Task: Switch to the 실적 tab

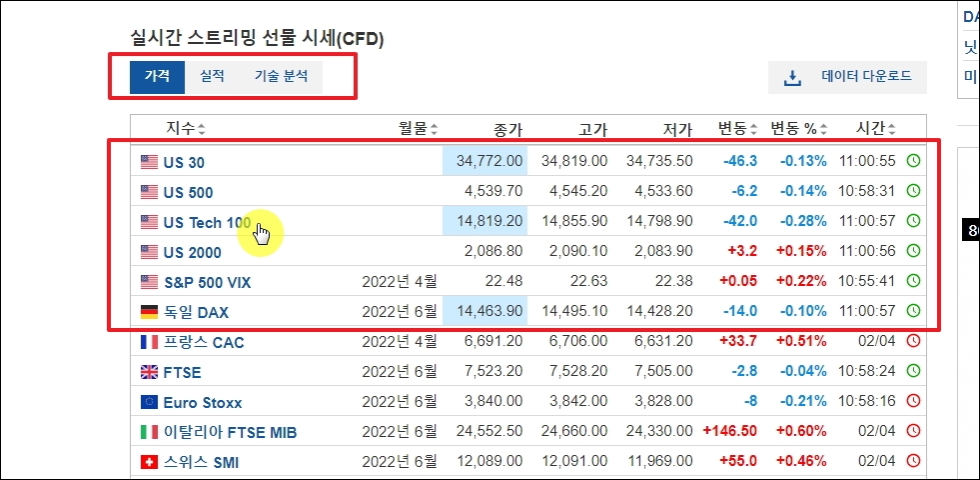Action: [x=212, y=77]
